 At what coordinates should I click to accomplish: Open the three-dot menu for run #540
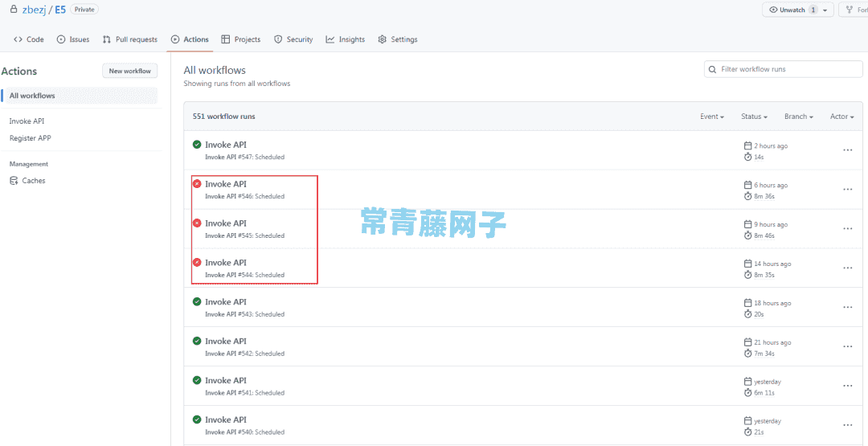click(x=848, y=425)
